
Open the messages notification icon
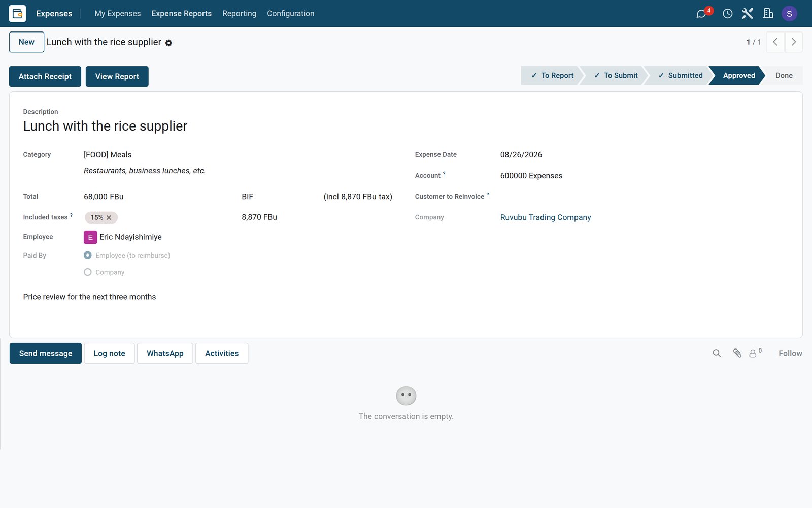click(x=702, y=13)
